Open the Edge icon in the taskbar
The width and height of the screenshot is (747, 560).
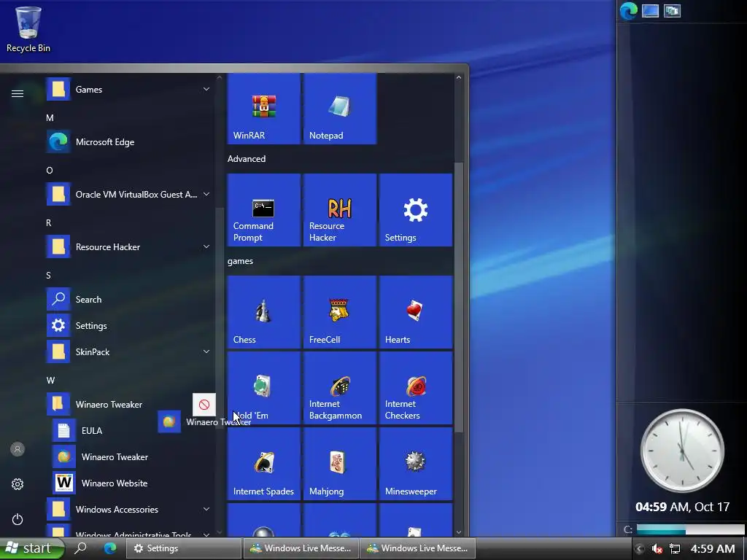[x=110, y=548]
